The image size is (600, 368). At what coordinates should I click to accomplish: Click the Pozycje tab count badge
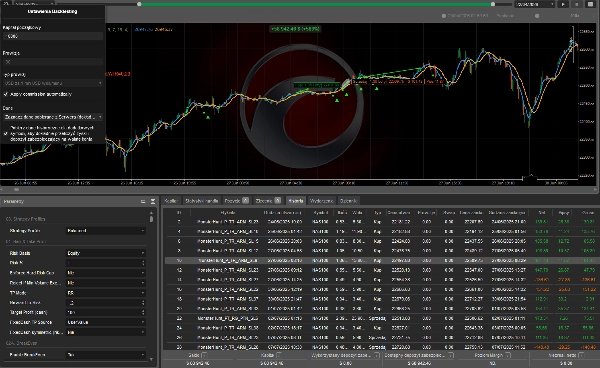246,200
